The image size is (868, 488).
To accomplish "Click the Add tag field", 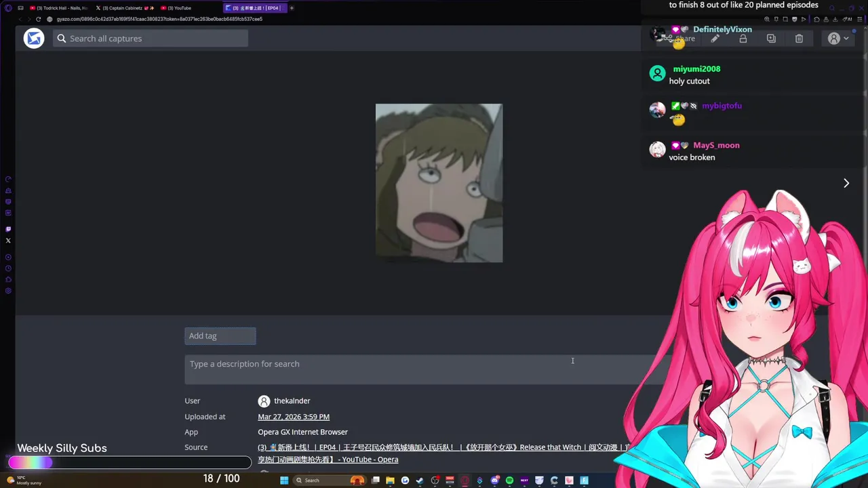I will [220, 336].
